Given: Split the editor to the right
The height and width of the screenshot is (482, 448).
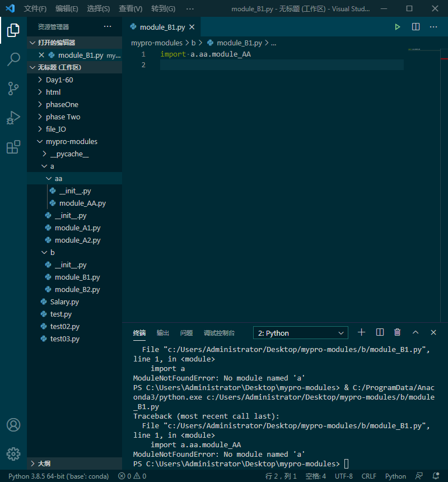Looking at the screenshot, I should (x=416, y=27).
